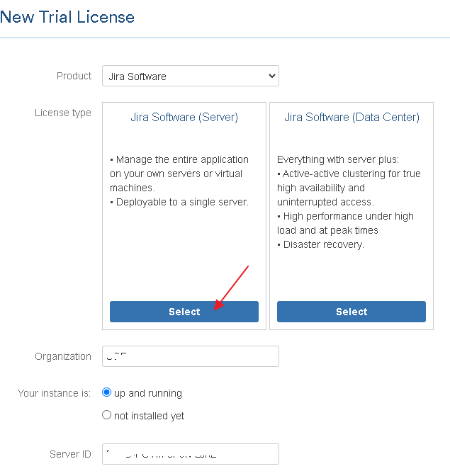Viewport: 450px width, 476px height.
Task: Click the 'Organization' field label
Action: point(63,356)
